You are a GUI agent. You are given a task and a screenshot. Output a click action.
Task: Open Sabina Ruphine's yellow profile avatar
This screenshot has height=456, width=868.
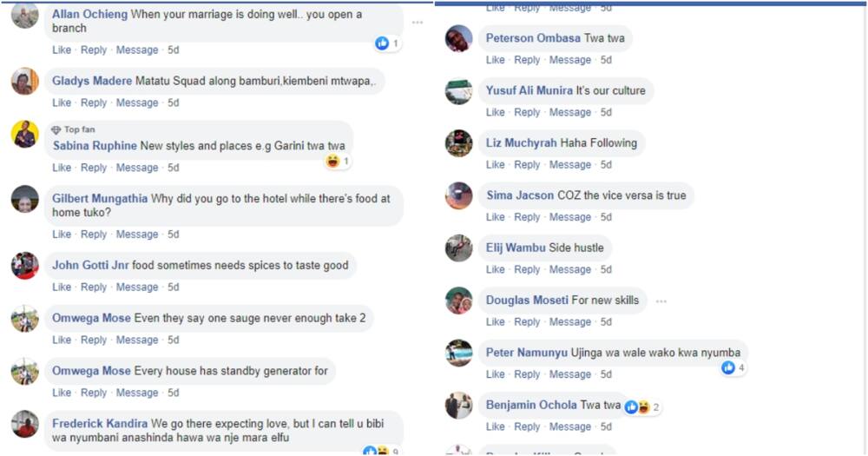click(25, 134)
